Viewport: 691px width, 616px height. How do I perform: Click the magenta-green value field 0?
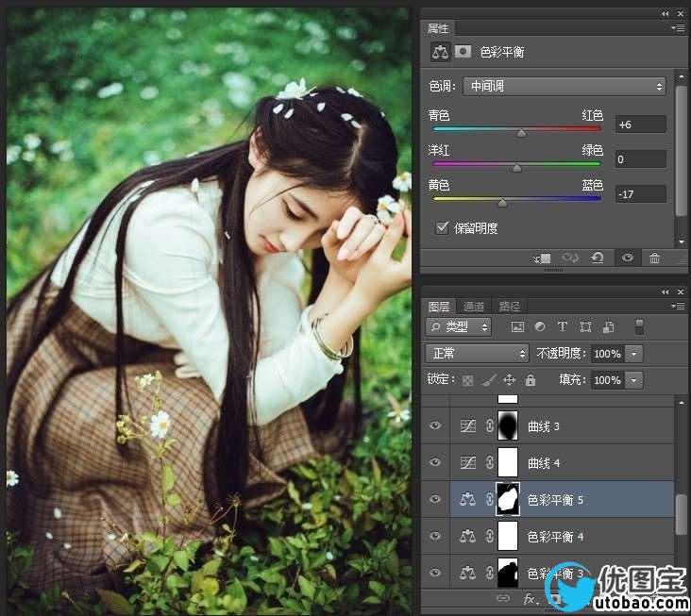pyautogui.click(x=640, y=159)
